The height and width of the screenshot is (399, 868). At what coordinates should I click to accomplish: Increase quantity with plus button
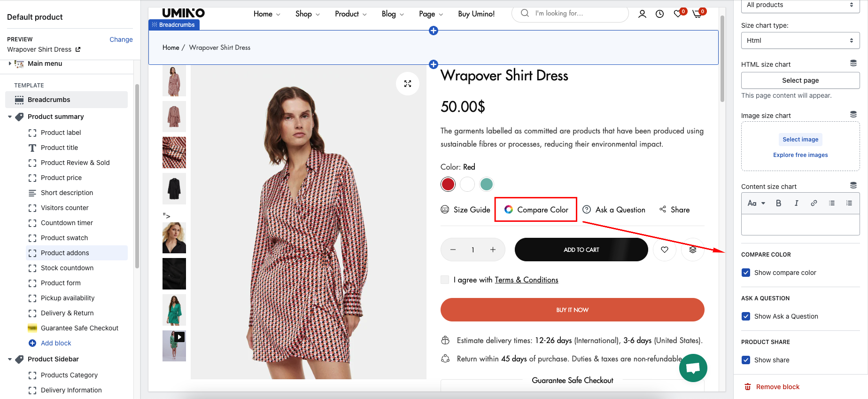tap(493, 250)
